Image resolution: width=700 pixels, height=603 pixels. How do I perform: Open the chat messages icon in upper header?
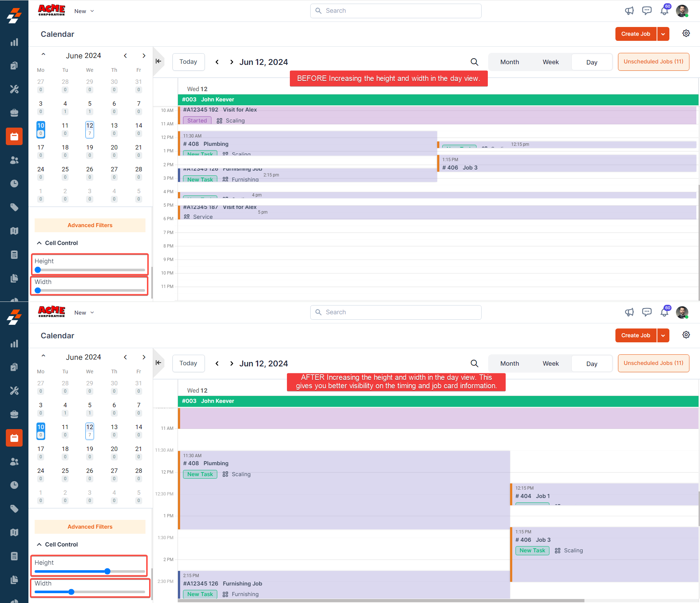[x=647, y=11]
